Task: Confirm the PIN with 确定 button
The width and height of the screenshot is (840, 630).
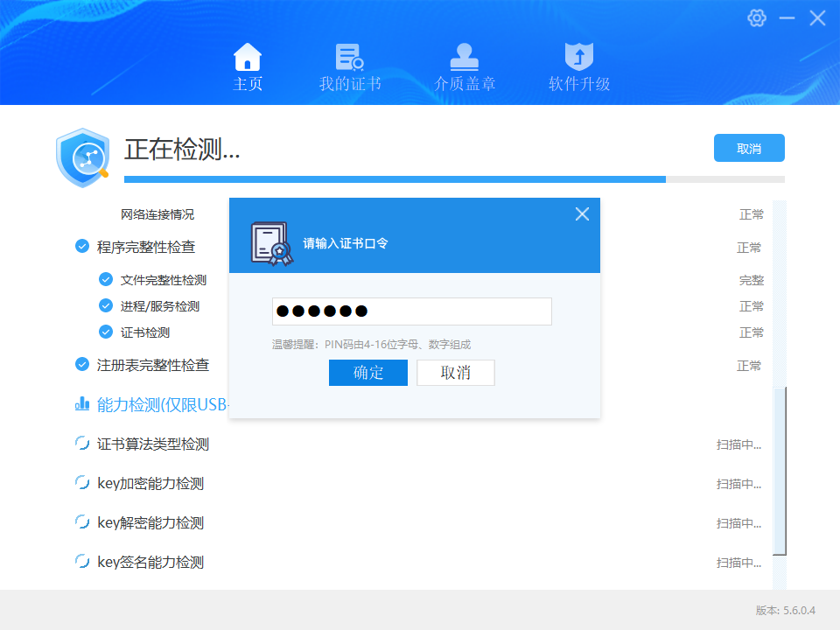Action: [x=368, y=373]
